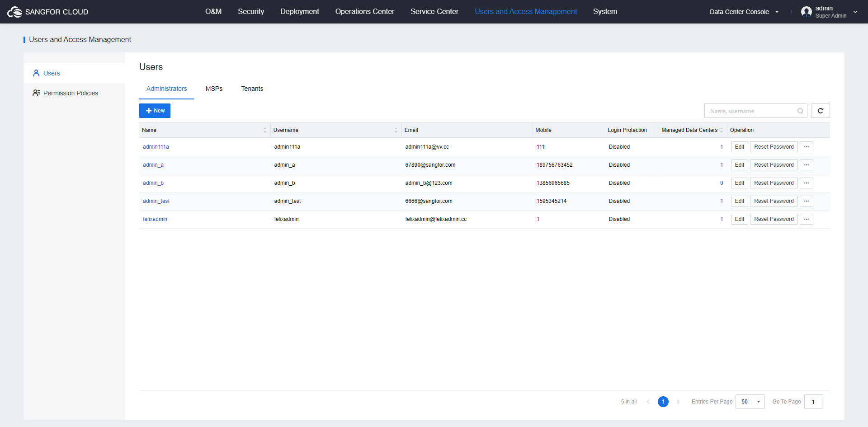Open Operations Center menu
868x427 pixels.
[x=365, y=12]
